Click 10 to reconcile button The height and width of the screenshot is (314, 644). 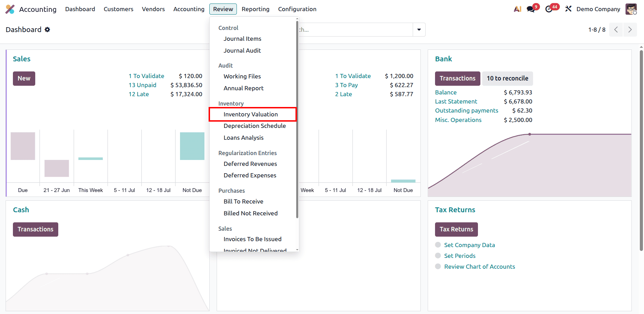[x=507, y=78]
